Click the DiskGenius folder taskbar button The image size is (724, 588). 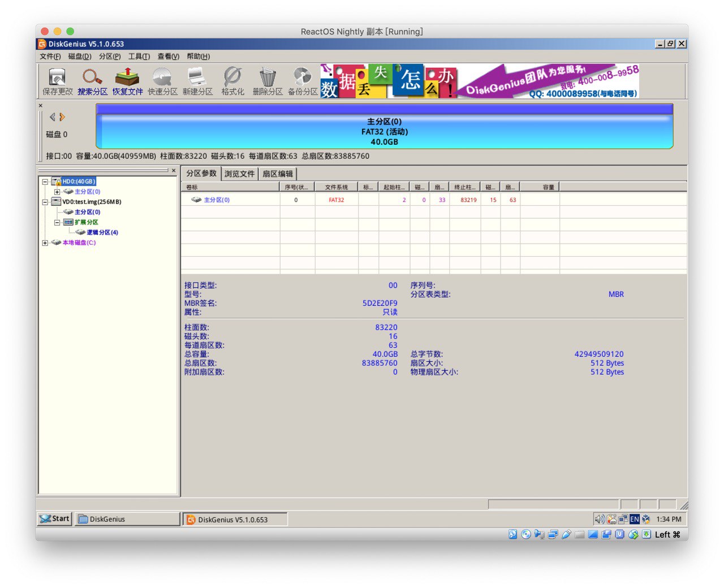(128, 519)
